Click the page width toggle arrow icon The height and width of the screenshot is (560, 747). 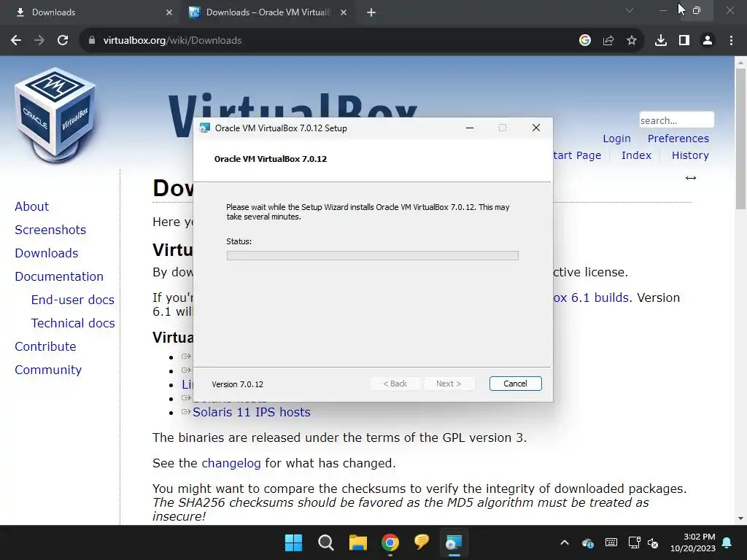pyautogui.click(x=691, y=178)
